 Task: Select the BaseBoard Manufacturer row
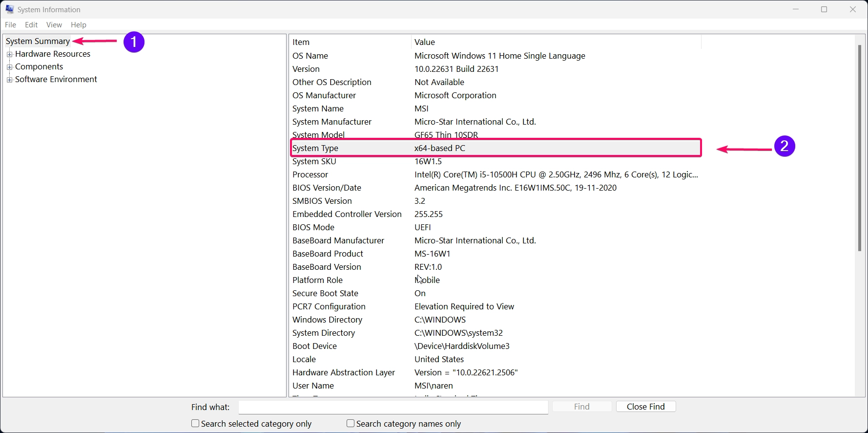click(496, 240)
